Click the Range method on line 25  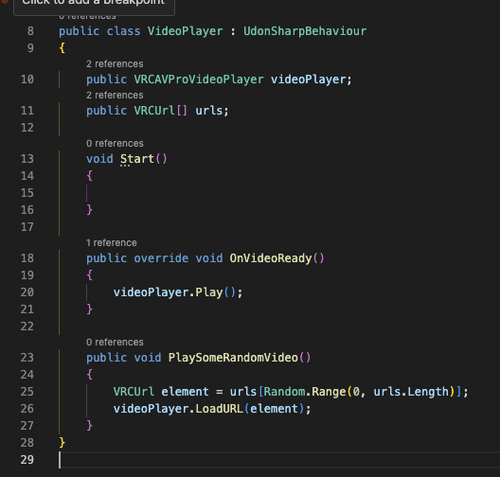(329, 391)
